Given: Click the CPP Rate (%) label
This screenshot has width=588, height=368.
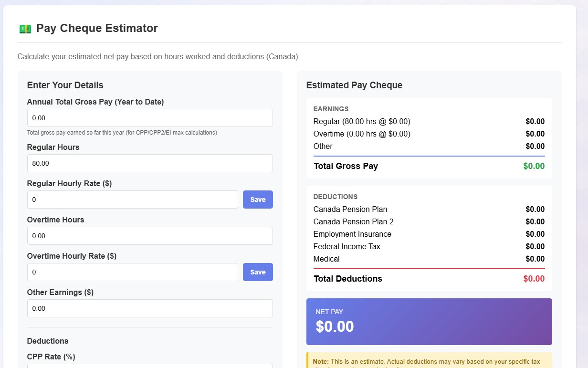Looking at the screenshot, I should 51,357.
